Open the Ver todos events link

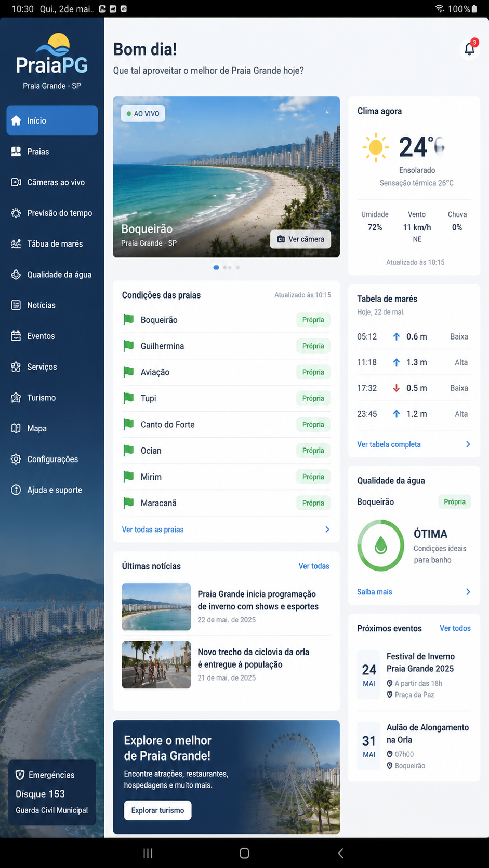click(455, 628)
